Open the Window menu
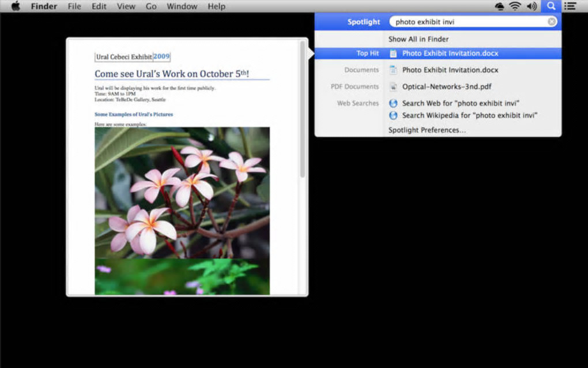The image size is (588, 368). (x=182, y=6)
